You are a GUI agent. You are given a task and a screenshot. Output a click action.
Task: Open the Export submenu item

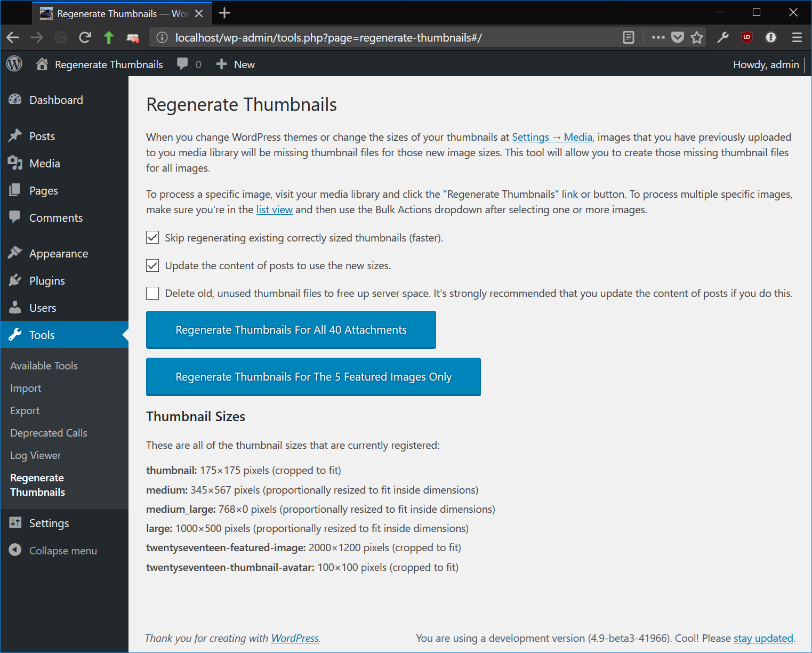[x=25, y=410]
